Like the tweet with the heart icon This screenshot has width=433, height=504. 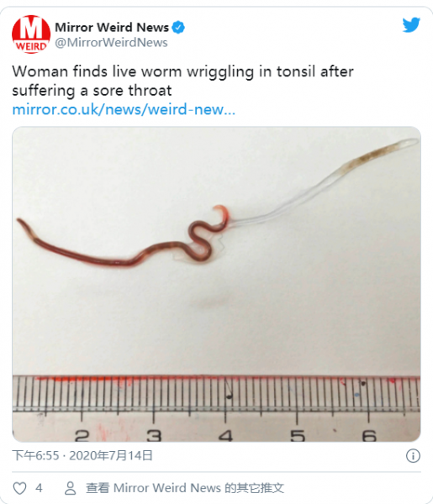pyautogui.click(x=19, y=488)
